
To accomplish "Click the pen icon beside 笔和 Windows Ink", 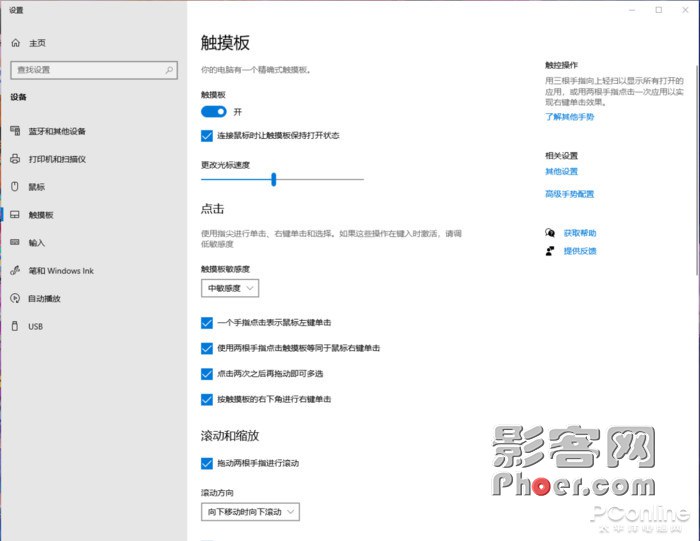I will (x=15, y=270).
